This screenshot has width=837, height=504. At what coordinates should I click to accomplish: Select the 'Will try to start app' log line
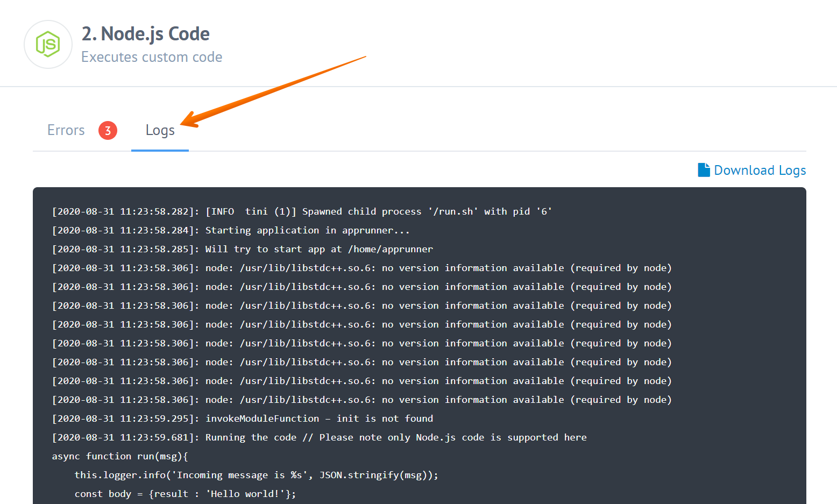[242, 249]
